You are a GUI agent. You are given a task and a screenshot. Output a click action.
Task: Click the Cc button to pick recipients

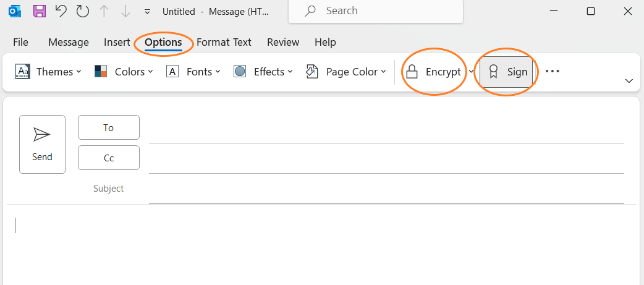tap(109, 158)
